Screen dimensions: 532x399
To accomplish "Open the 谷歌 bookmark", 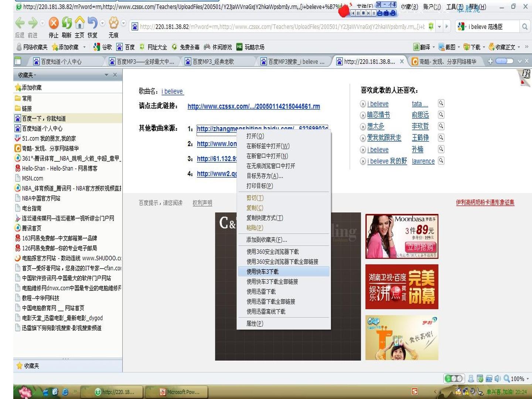I will click(103, 47).
